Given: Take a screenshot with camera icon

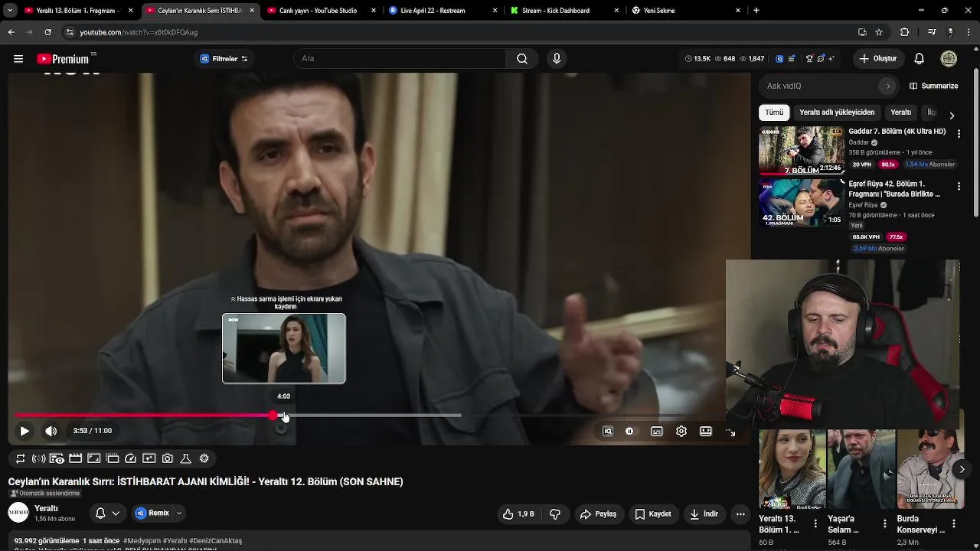Looking at the screenshot, I should point(168,458).
